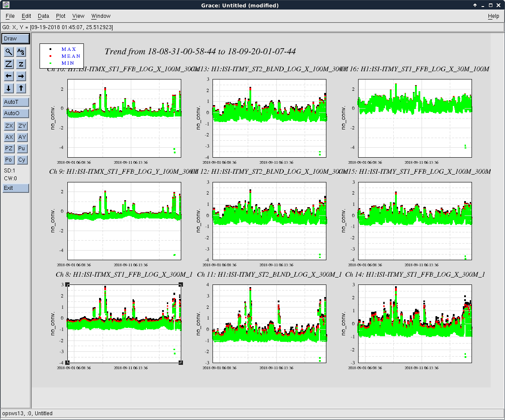Activate the autoscale 'As' tool
The image size is (505, 420).
point(21,52)
